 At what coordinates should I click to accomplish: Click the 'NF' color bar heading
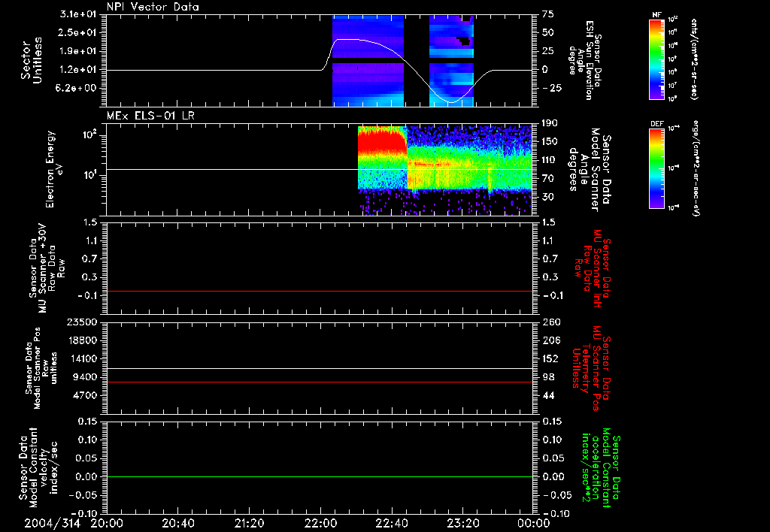[x=656, y=15]
